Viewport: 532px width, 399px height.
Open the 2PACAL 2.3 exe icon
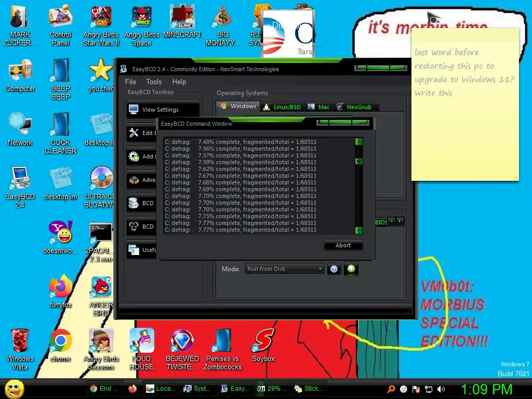pos(100,242)
